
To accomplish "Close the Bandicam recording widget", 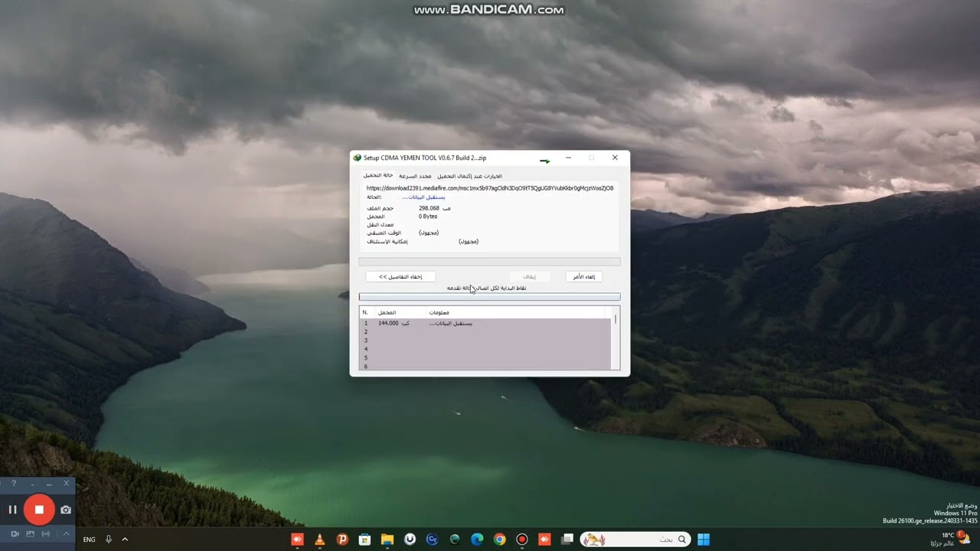I will click(66, 484).
